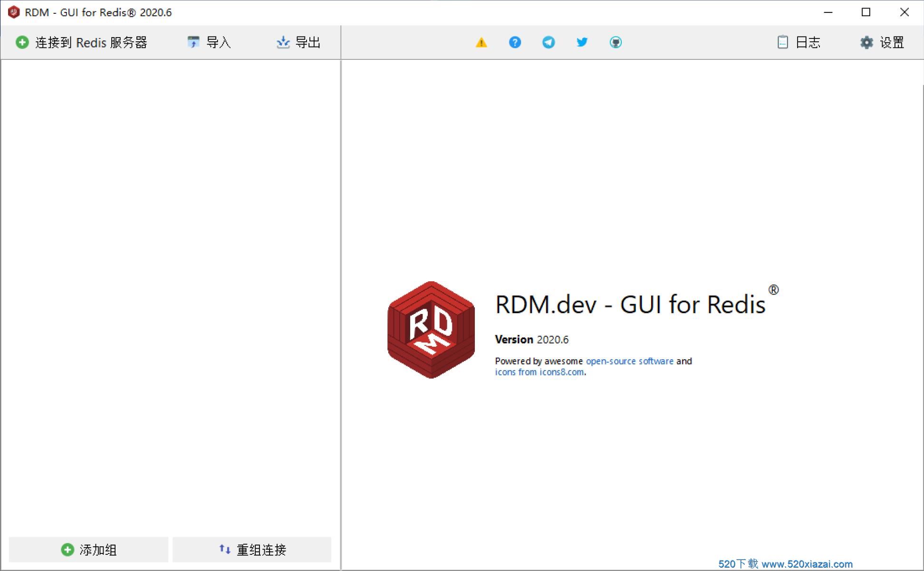The width and height of the screenshot is (924, 571).
Task: Click the version number 2020.6 text
Action: click(552, 340)
